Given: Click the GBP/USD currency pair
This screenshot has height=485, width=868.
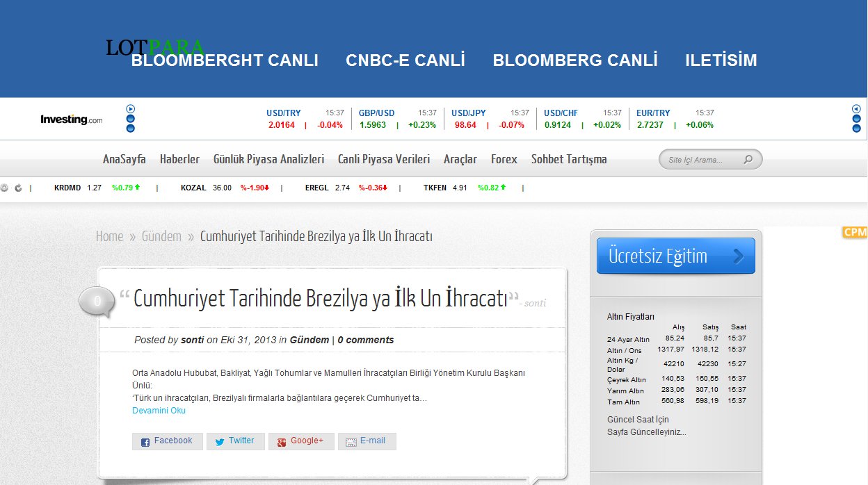Looking at the screenshot, I should coord(376,113).
